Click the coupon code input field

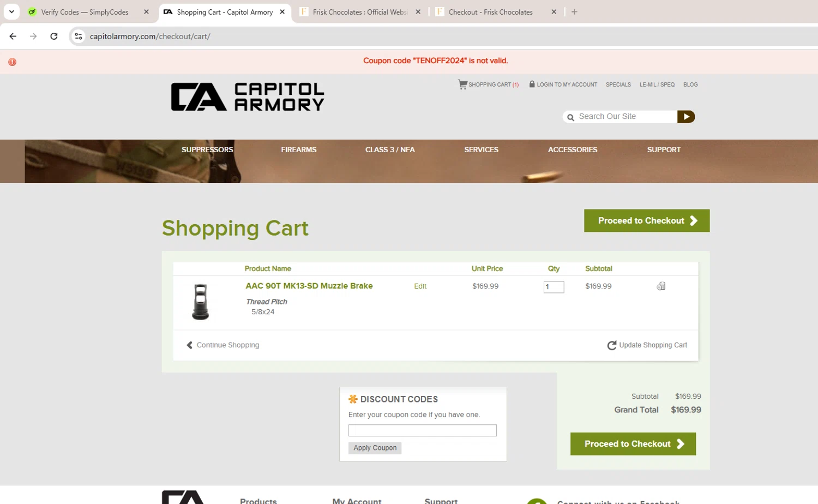423,430
